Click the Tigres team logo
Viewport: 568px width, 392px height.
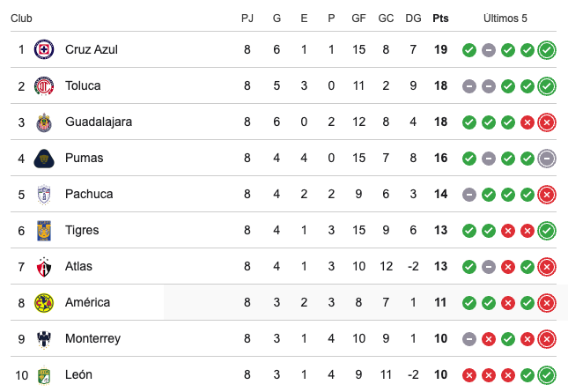43,230
